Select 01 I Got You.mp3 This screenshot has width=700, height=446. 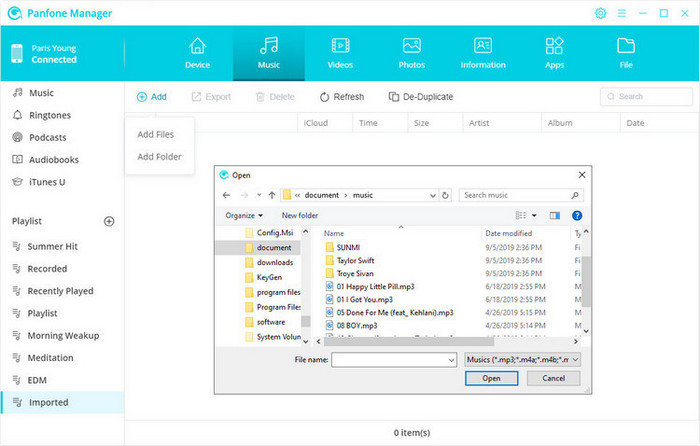(359, 300)
